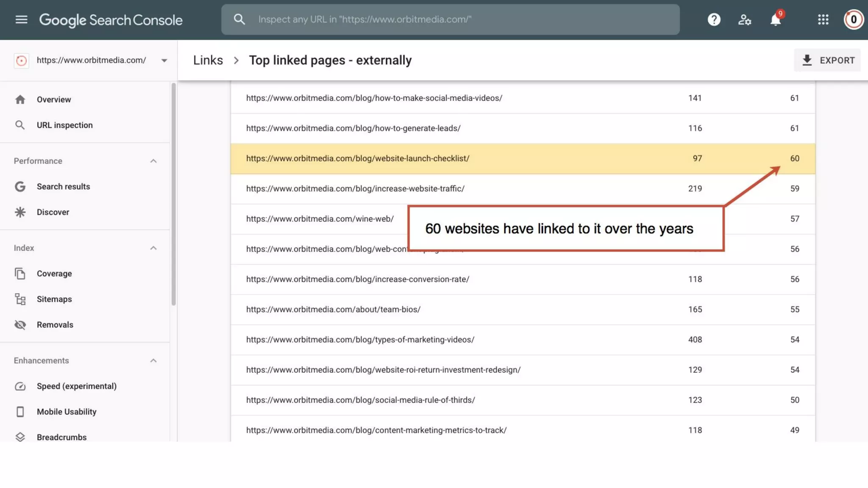Click the EXPORT button

827,61
